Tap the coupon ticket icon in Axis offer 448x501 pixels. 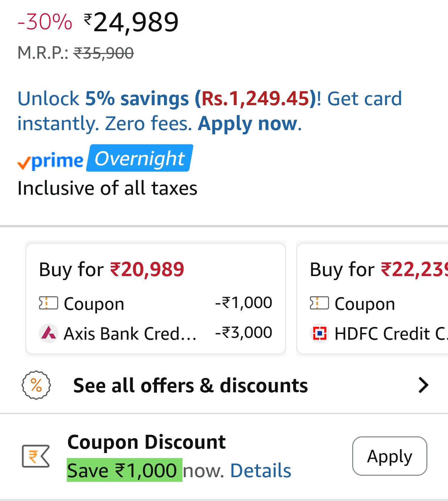pos(48,303)
